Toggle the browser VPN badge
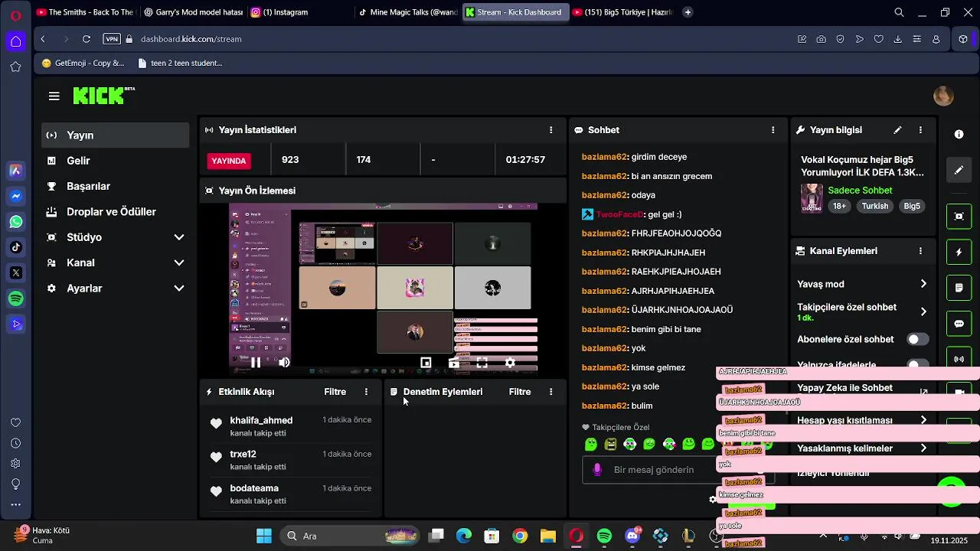The width and height of the screenshot is (980, 551). (x=112, y=39)
